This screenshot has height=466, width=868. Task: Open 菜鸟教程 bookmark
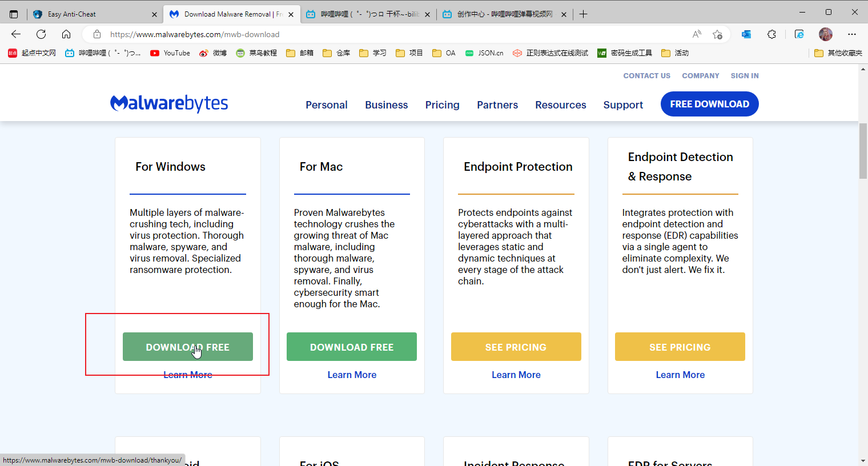(256, 53)
